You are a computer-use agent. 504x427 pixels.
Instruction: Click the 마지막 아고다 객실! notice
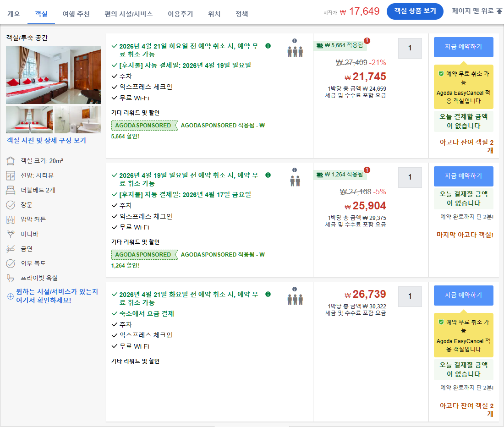[465, 235]
